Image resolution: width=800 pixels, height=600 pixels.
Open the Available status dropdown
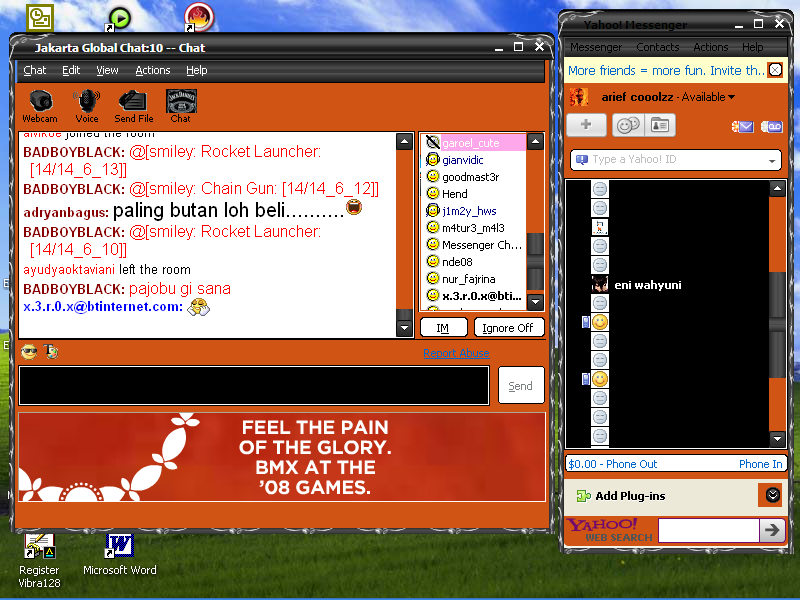[x=708, y=97]
